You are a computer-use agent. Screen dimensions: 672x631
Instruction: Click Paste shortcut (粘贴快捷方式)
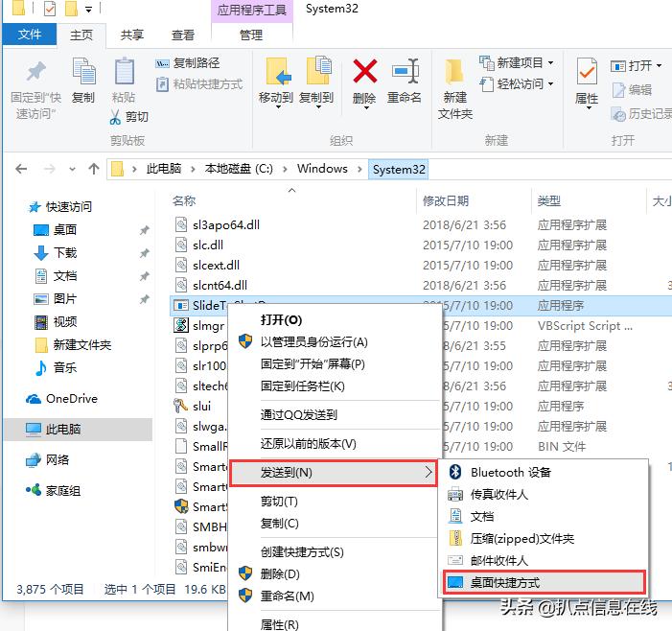pos(199,84)
